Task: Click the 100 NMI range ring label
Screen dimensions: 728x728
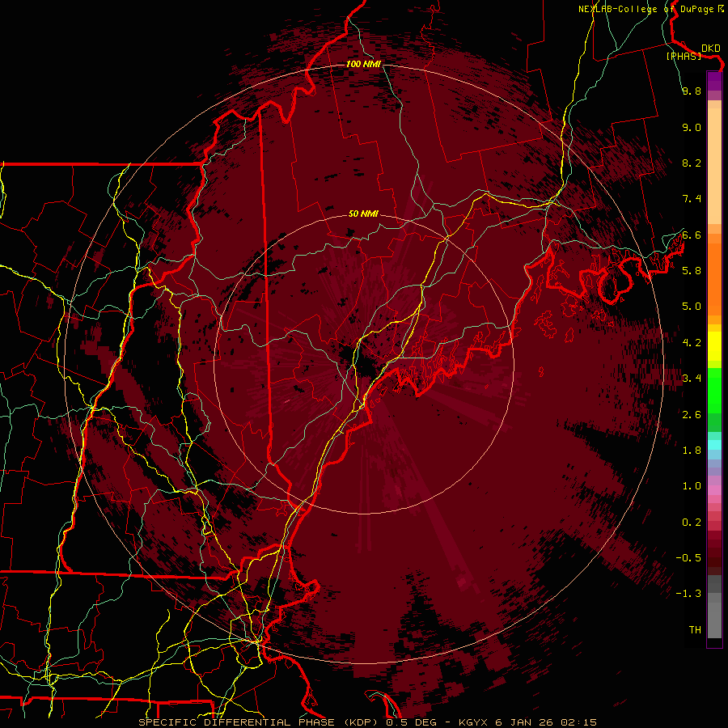Action: [363, 64]
